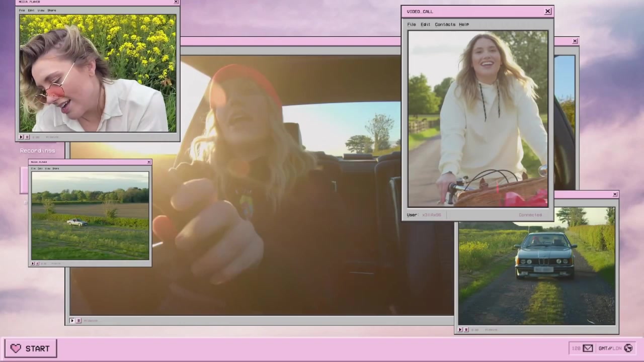644x362 pixels.
Task: Open Edit menu in the Video_Call window
Action: (425, 24)
